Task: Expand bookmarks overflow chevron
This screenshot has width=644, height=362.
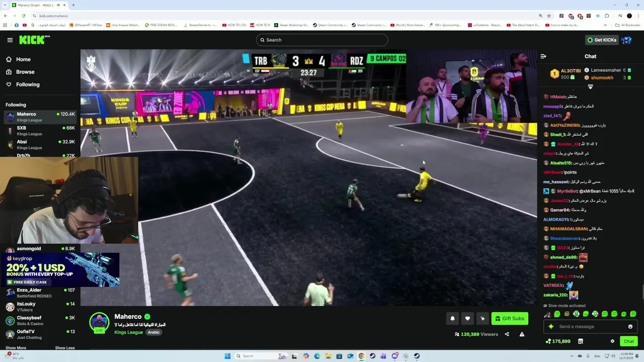Action: point(605,25)
